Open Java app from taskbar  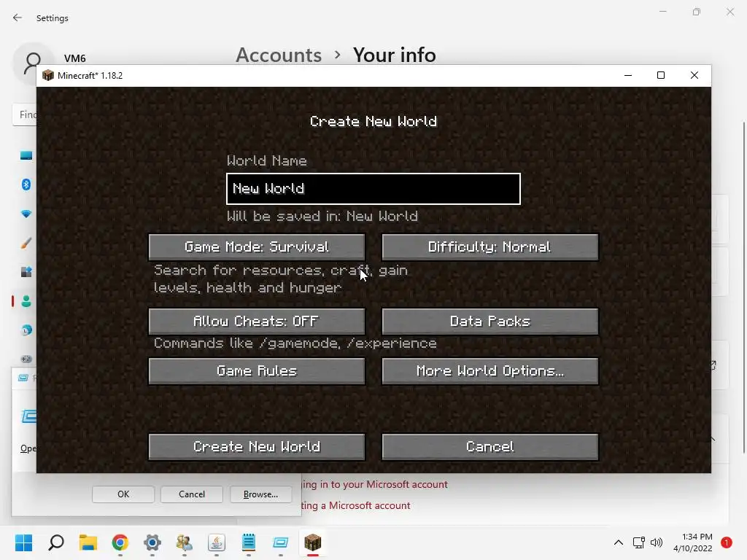click(216, 542)
